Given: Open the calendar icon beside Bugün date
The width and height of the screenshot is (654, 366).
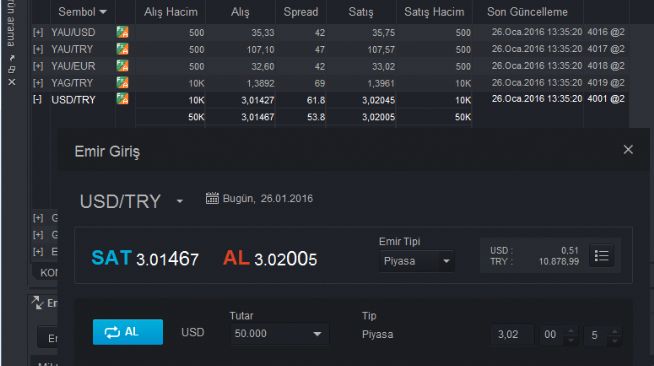Looking at the screenshot, I should click(212, 198).
